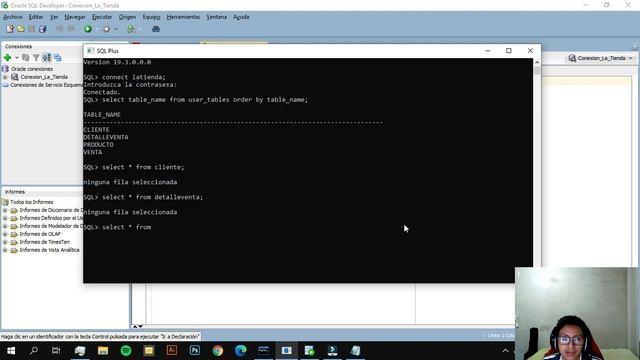Click the forward navigation arrow in toolbar
The image size is (640, 360).
click(x=107, y=29)
